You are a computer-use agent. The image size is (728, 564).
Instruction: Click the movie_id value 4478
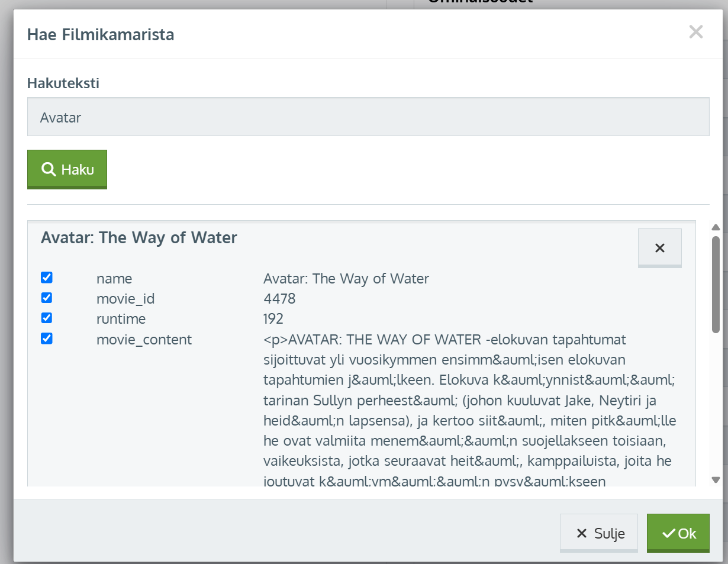[279, 299]
